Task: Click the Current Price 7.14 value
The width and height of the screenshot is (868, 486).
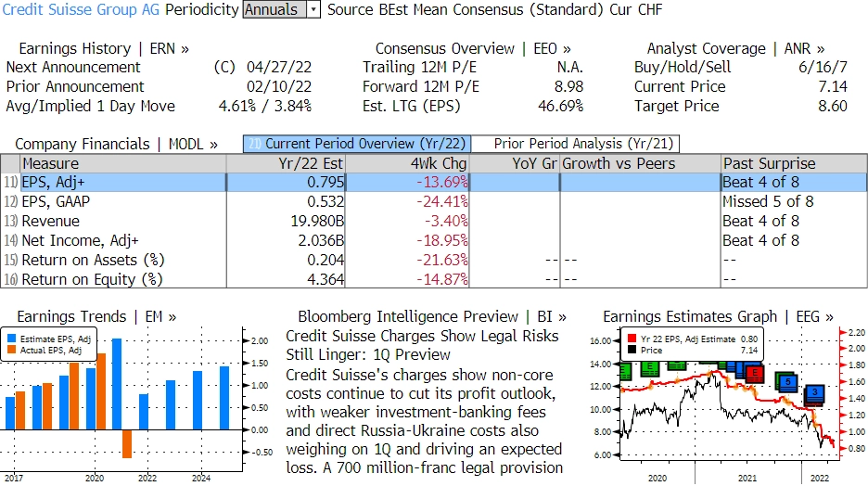Action: pyautogui.click(x=833, y=87)
